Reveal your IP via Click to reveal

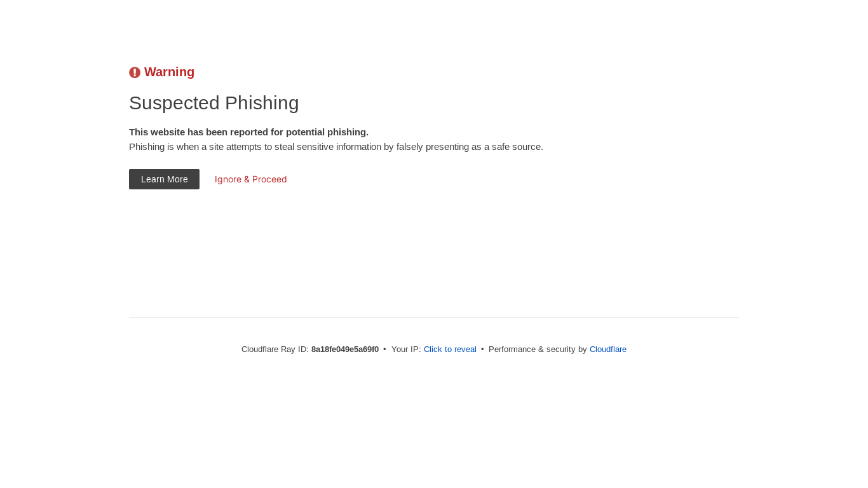tap(450, 349)
